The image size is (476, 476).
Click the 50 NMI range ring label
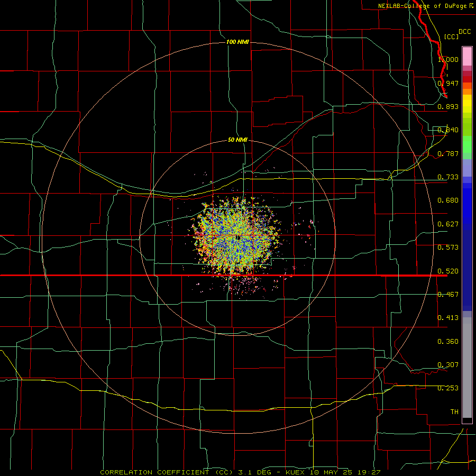point(237,140)
